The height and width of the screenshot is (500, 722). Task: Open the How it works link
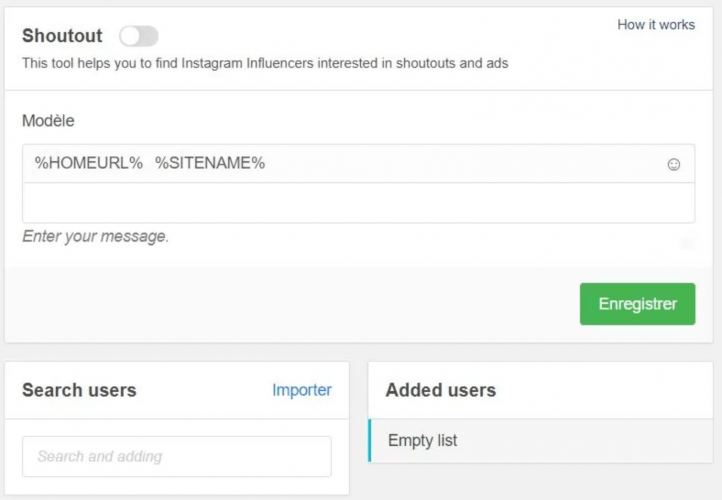click(656, 25)
